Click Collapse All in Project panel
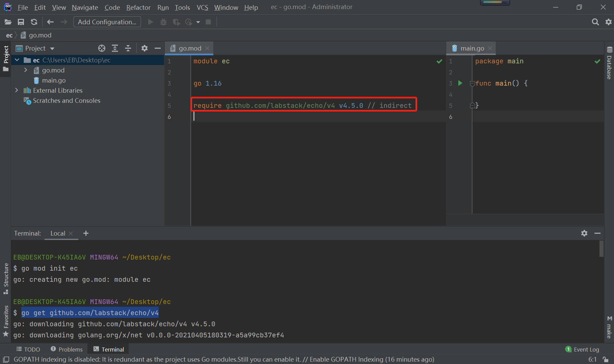The image size is (614, 364). [128, 48]
